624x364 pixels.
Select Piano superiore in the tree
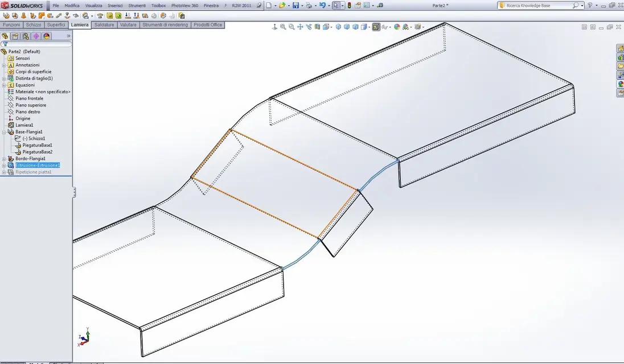(x=31, y=105)
